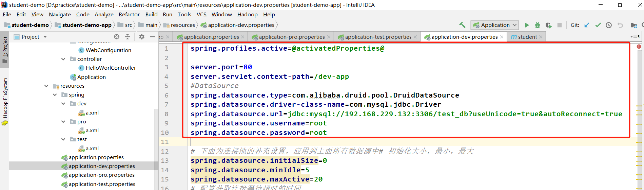Click Collapse All icon in Project panel
Viewport: 644px width, 190px height.
click(x=128, y=37)
